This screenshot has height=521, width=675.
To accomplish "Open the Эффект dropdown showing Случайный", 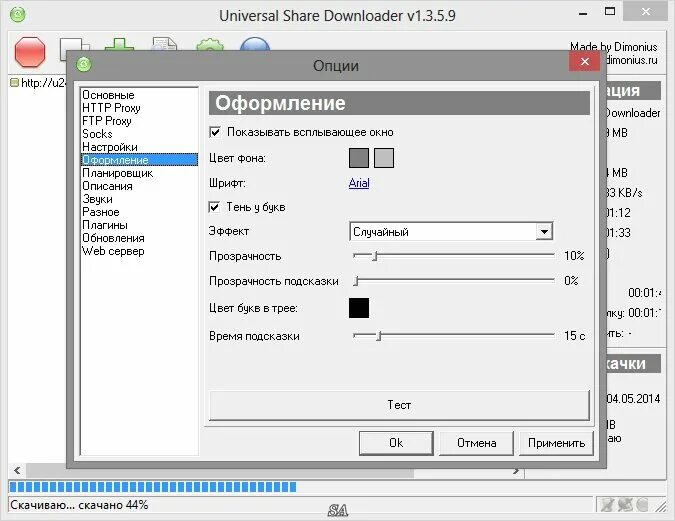I will pos(451,232).
